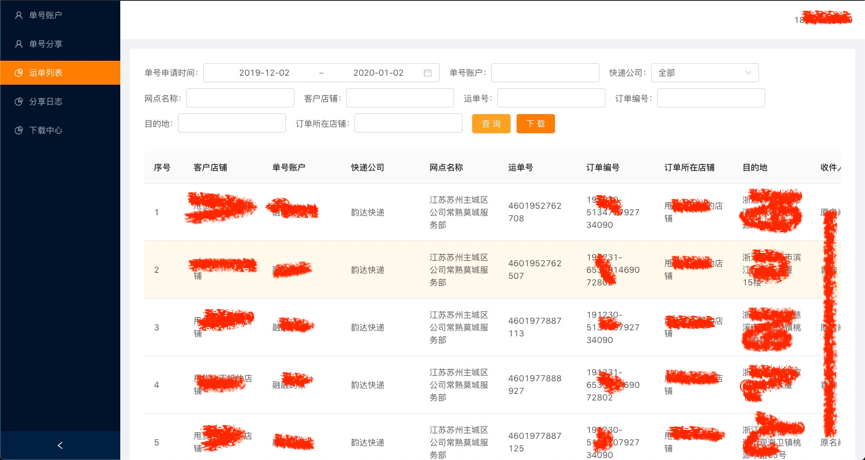Image resolution: width=865 pixels, height=460 pixels.
Task: Collapse the sidebar with the left arrow
Action: click(x=60, y=445)
